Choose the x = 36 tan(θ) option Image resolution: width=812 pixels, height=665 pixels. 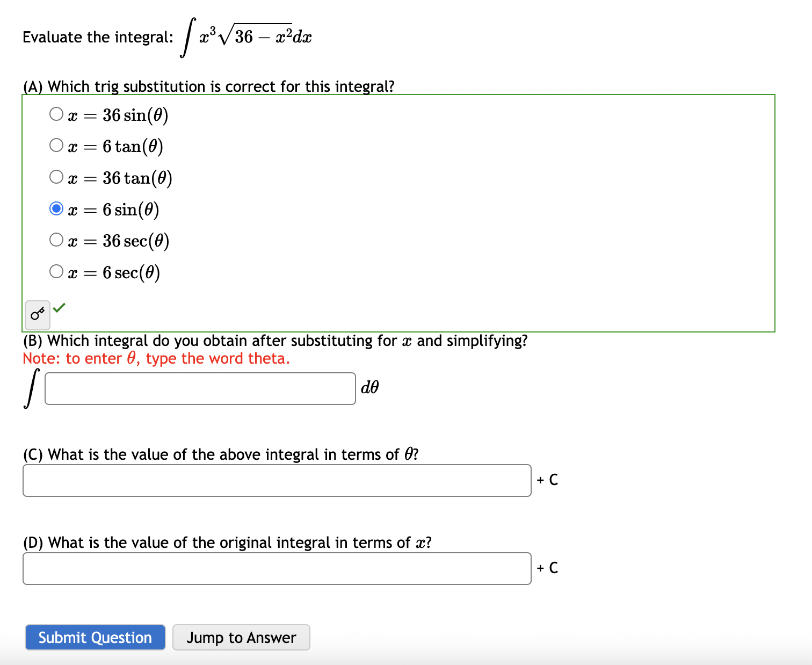coord(56,176)
